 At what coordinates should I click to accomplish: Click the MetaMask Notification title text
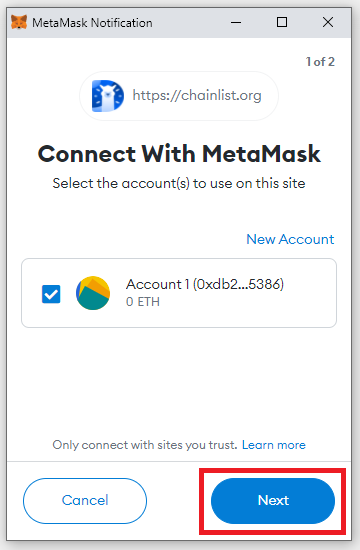[x=92, y=23]
